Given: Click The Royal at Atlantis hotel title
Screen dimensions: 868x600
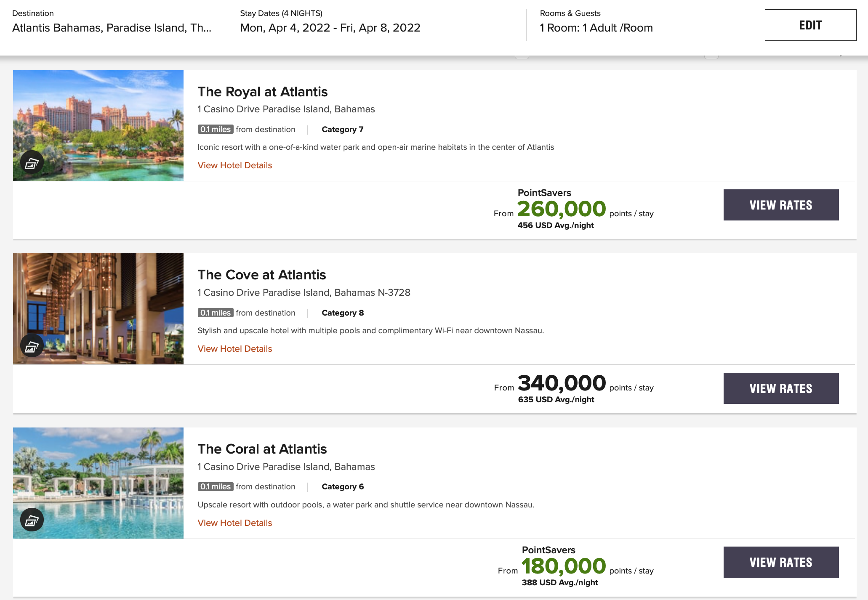Looking at the screenshot, I should [x=263, y=92].
